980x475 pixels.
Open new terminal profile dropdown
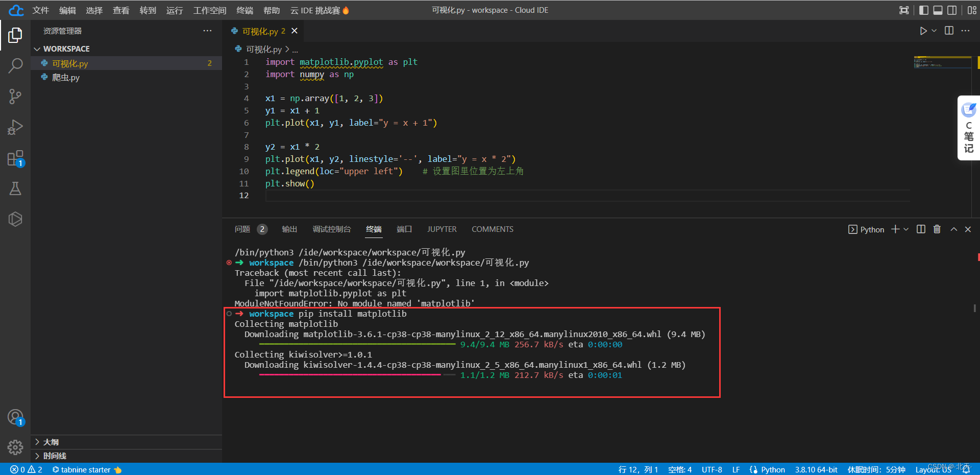pyautogui.click(x=906, y=229)
